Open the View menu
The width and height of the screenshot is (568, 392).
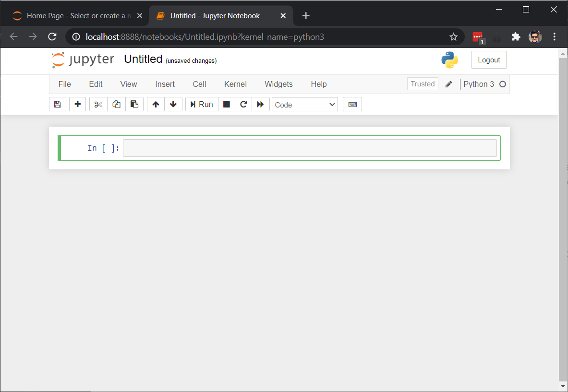coord(129,84)
